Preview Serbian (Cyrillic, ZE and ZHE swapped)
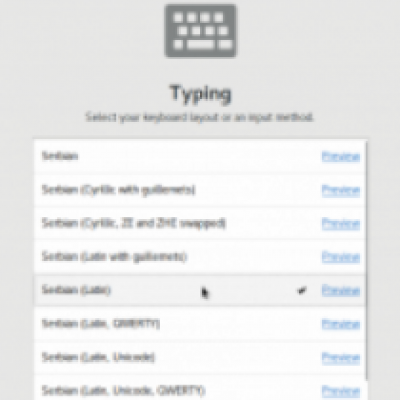The image size is (400, 400). coord(341,223)
